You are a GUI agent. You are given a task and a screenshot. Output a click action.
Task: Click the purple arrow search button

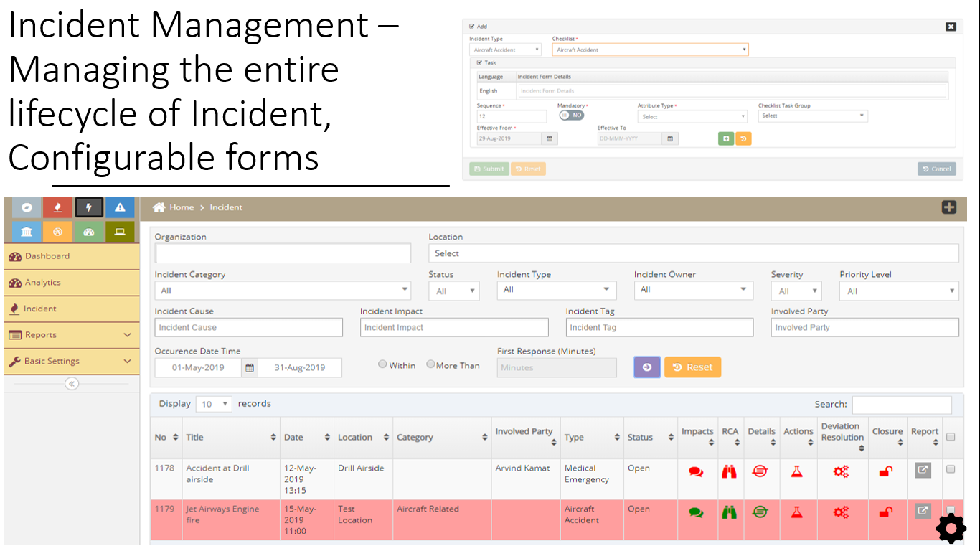pyautogui.click(x=647, y=367)
